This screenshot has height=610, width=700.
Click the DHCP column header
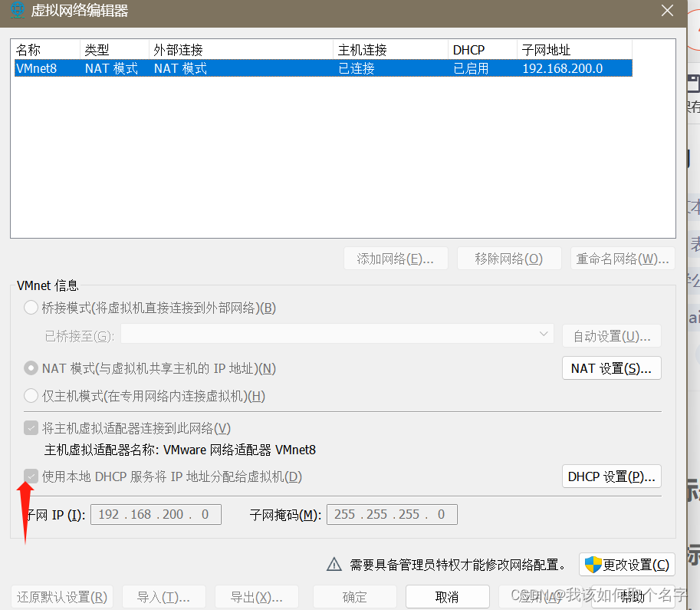pos(482,50)
